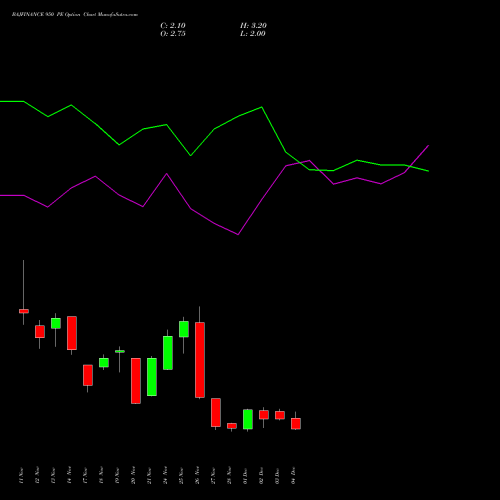Click the purple line's right end point
Viewport: 500px width, 500px height.
428,146
